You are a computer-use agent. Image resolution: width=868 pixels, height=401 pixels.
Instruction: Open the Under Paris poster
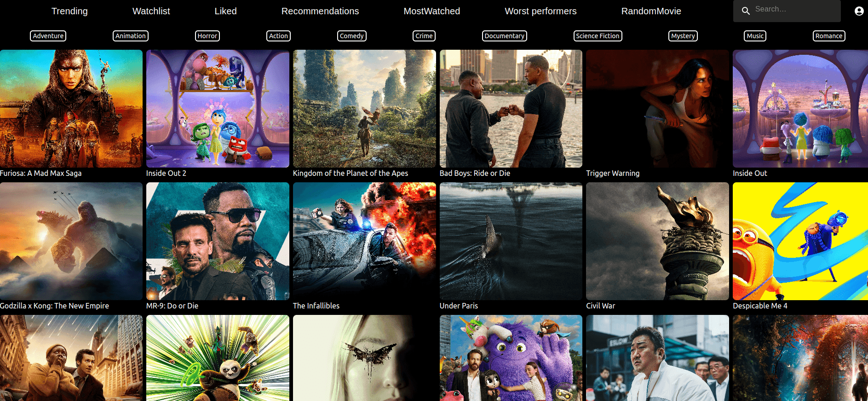coord(511,241)
